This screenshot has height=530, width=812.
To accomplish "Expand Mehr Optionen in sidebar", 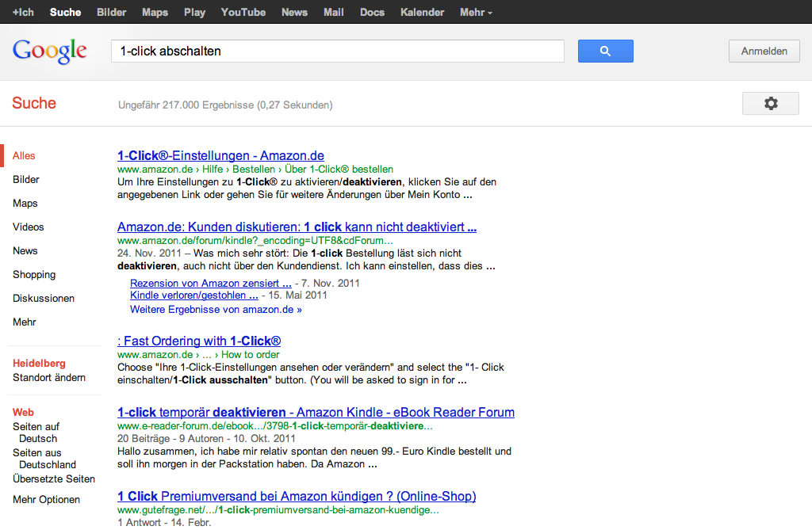I will click(47, 499).
